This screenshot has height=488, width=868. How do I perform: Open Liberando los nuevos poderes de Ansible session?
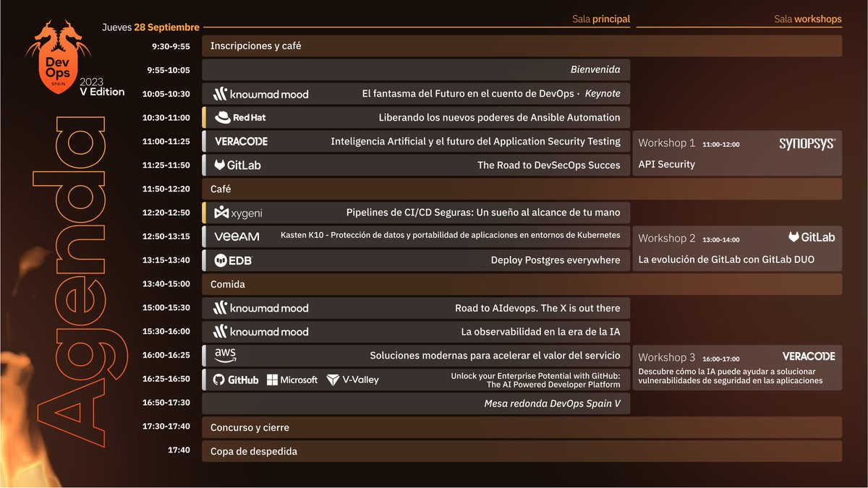coord(499,117)
